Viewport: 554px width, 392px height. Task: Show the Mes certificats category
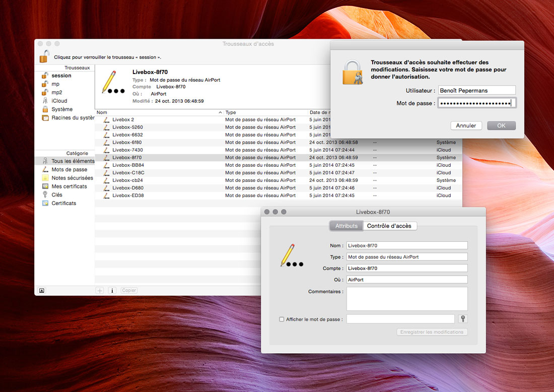click(70, 186)
